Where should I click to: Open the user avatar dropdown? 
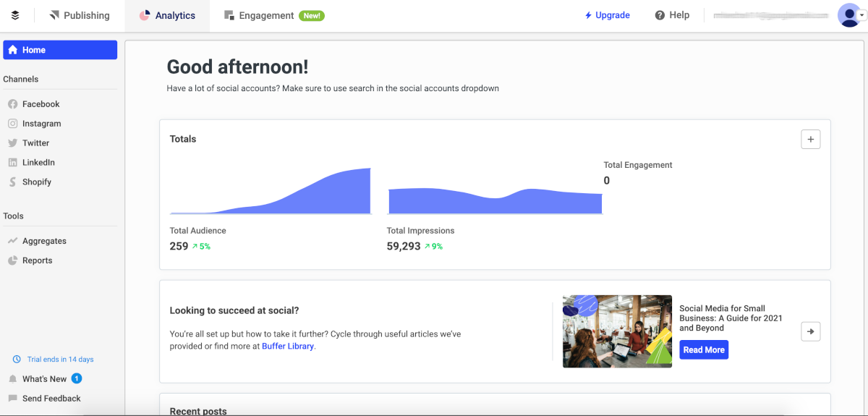click(x=852, y=15)
